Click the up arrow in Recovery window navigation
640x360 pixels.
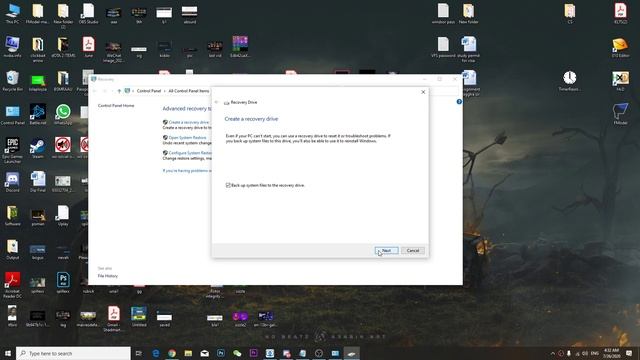pyautogui.click(x=119, y=91)
